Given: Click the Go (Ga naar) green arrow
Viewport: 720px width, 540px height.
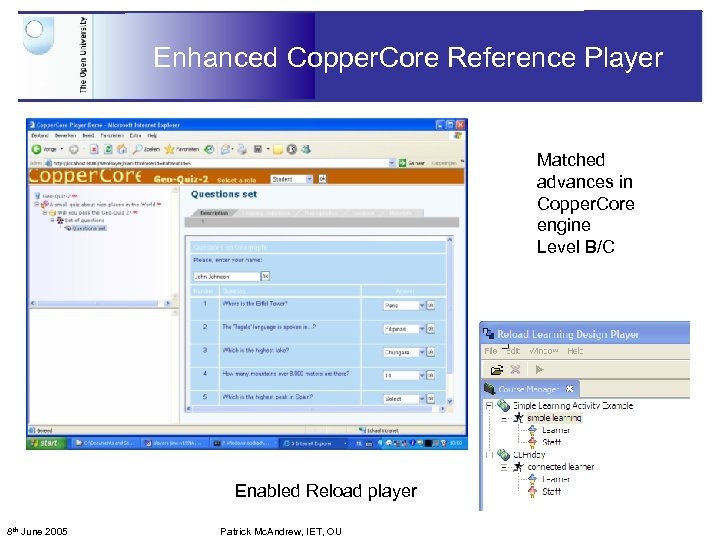Looking at the screenshot, I should coord(403,163).
